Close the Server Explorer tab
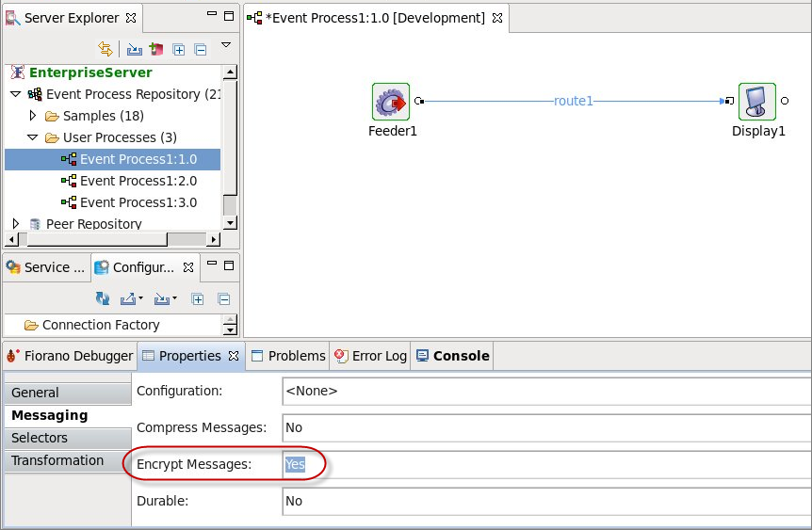 coord(132,18)
